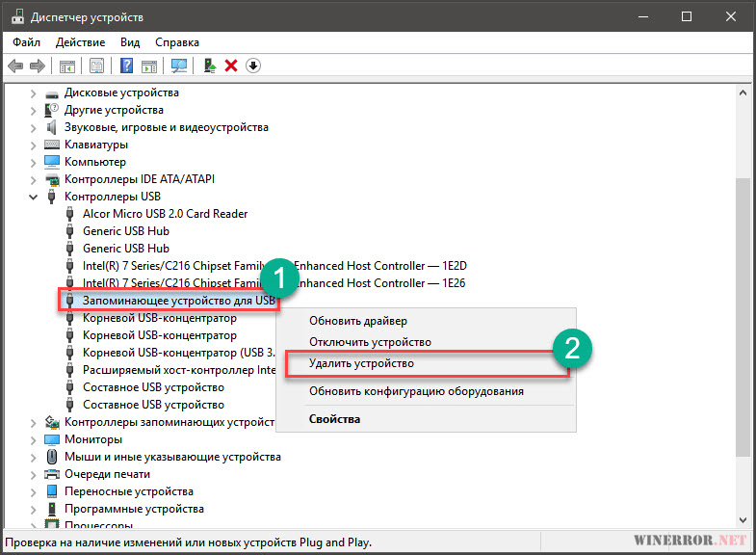
Task: Expand Мыши и иные указывающие устройства
Action: pyautogui.click(x=33, y=458)
